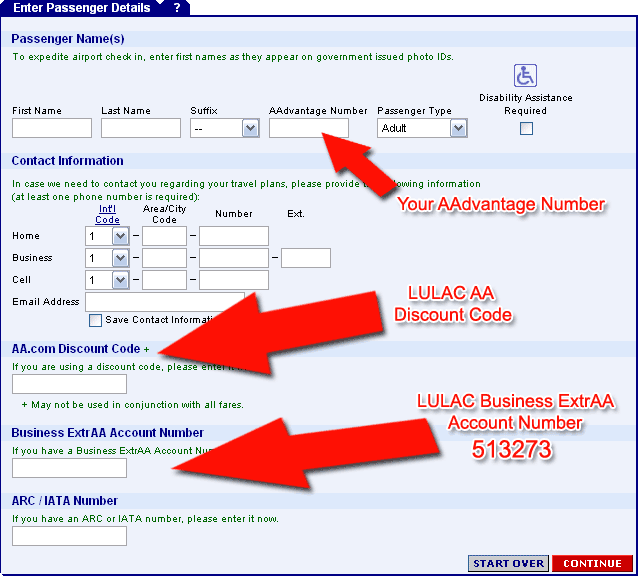
Task: Focus the Last Name field
Action: (x=141, y=129)
